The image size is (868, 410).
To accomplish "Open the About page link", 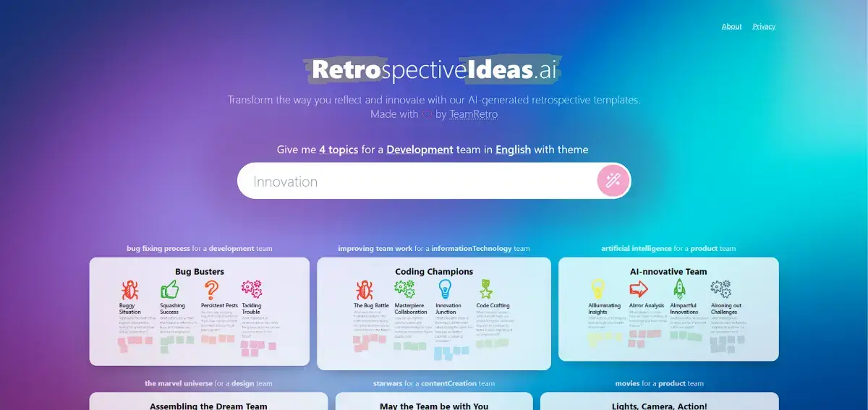I will 732,26.
